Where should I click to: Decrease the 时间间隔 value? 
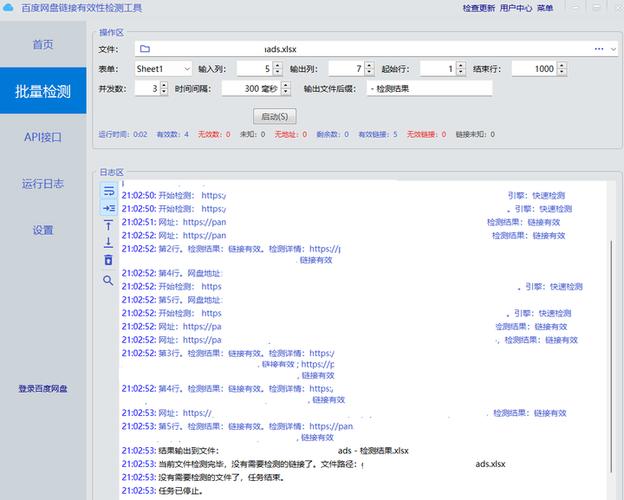click(285, 92)
